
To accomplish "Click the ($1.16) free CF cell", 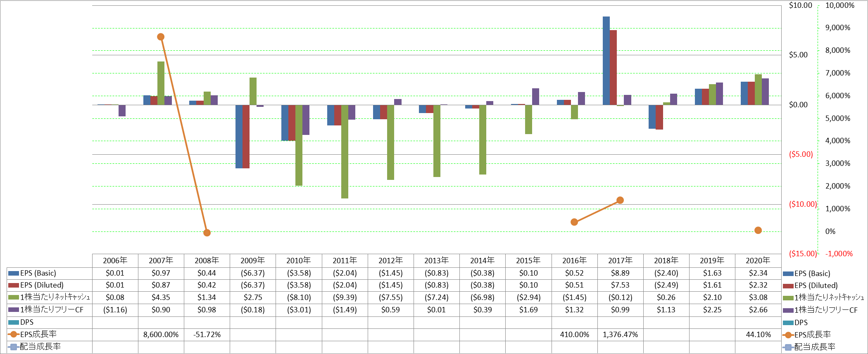I will [115, 310].
